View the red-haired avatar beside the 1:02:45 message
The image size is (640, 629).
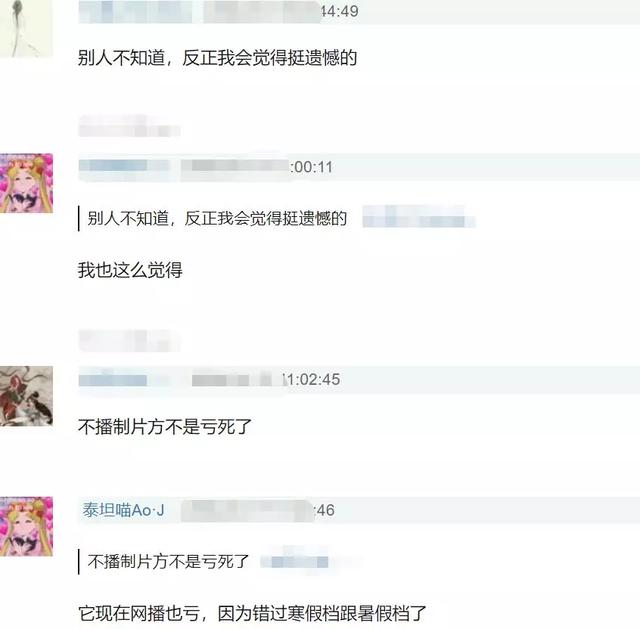(x=26, y=396)
